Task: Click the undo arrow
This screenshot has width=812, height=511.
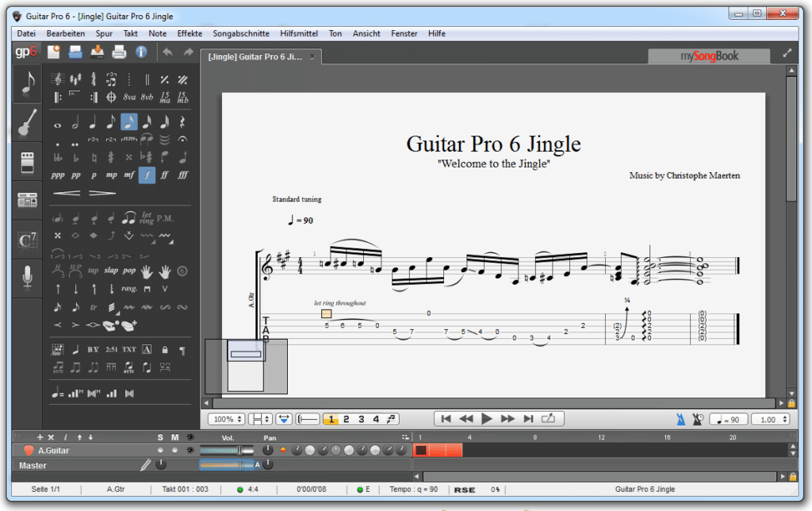Action: click(x=167, y=52)
